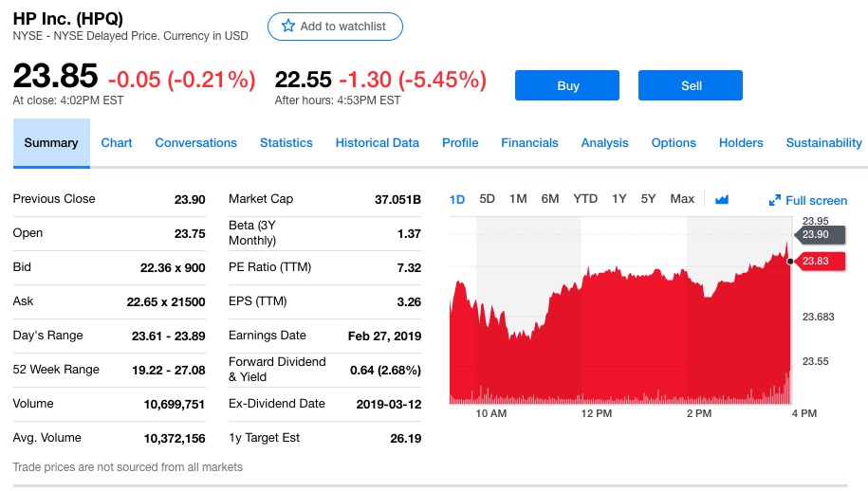
Task: Open the Historical Data tab
Action: pyautogui.click(x=377, y=143)
